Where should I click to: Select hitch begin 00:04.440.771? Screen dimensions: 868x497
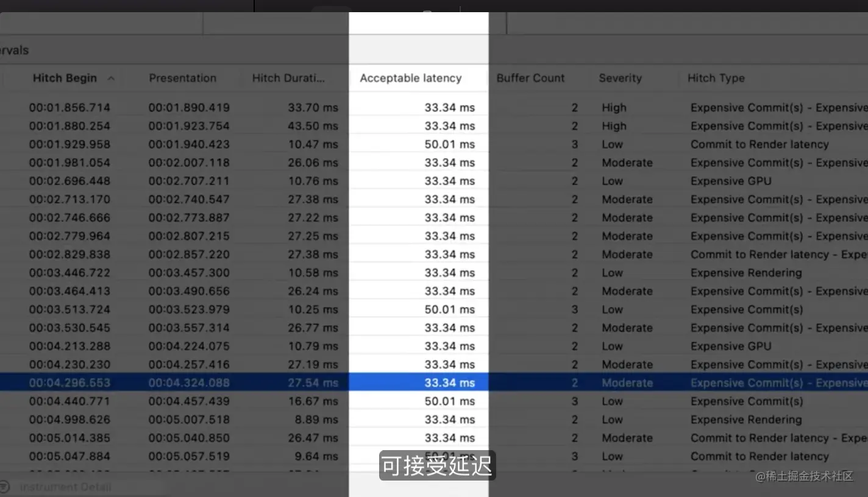(x=69, y=401)
